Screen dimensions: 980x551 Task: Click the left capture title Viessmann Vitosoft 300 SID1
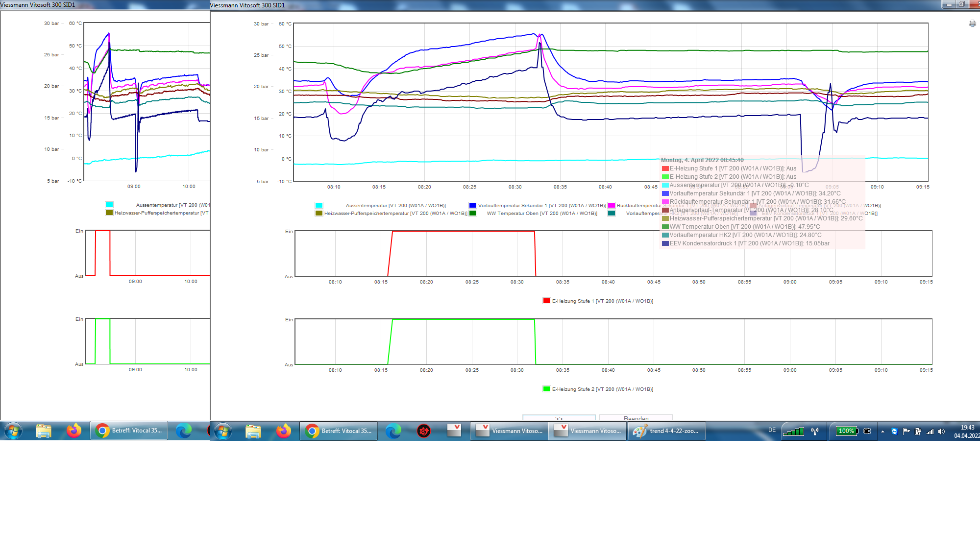click(x=38, y=5)
